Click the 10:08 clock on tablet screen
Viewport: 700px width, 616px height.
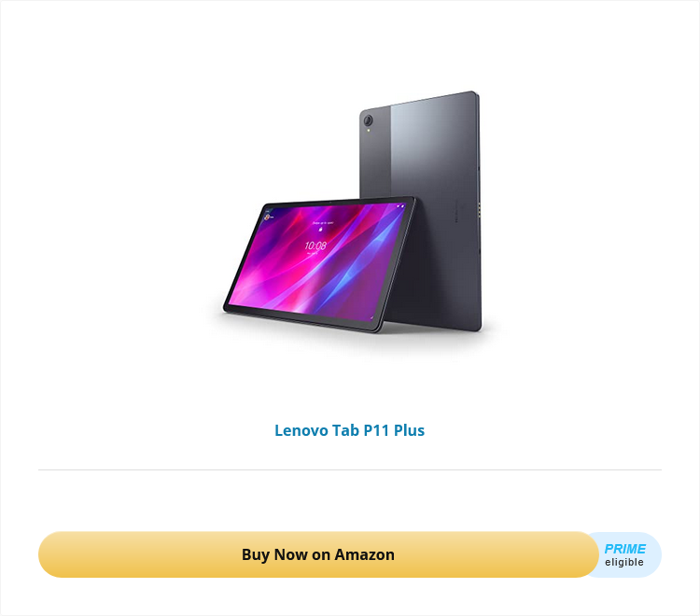pyautogui.click(x=315, y=245)
